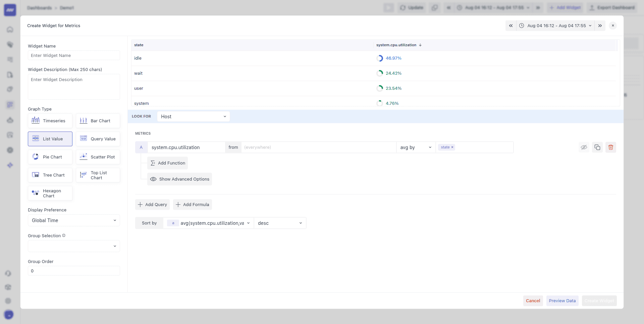
Task: Duplicate query A with the copy icon
Action: pos(597,147)
